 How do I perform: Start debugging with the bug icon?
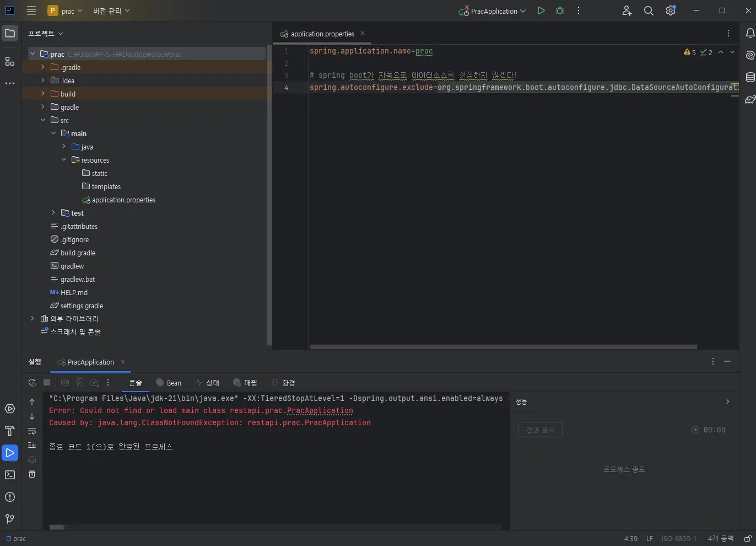(560, 10)
